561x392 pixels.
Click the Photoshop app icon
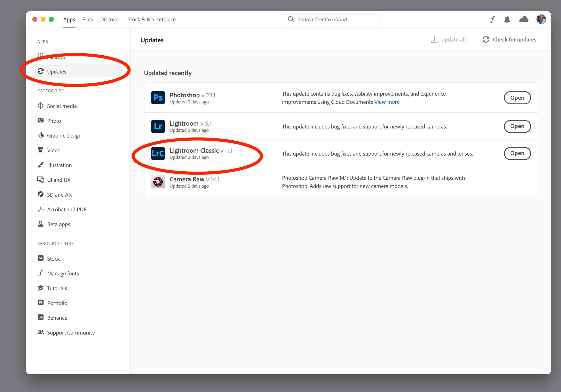point(158,98)
